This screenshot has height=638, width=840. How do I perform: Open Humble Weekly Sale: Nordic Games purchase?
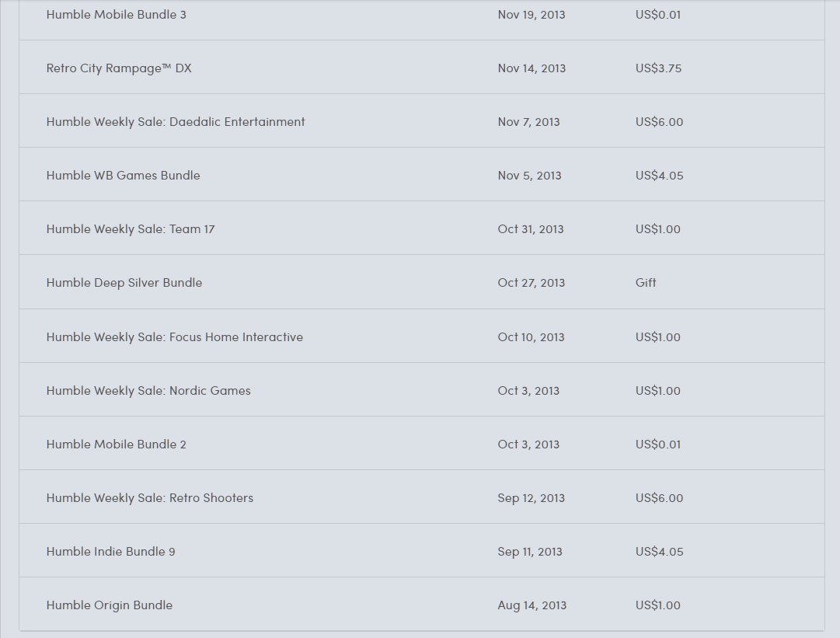click(x=148, y=391)
